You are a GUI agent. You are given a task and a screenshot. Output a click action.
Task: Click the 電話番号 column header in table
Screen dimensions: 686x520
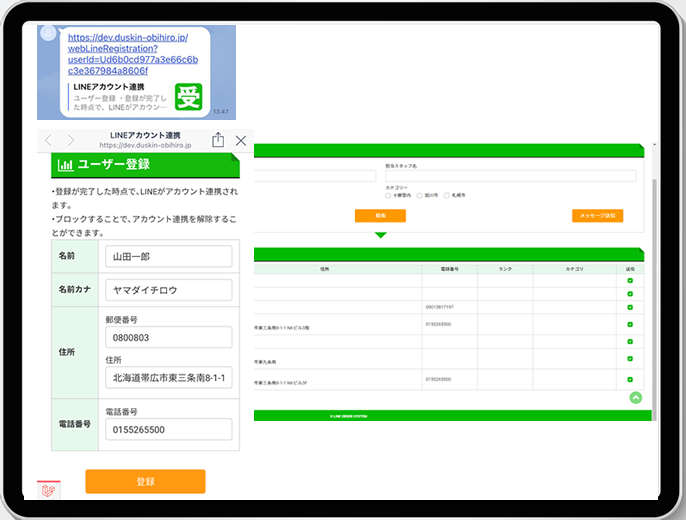(x=450, y=269)
